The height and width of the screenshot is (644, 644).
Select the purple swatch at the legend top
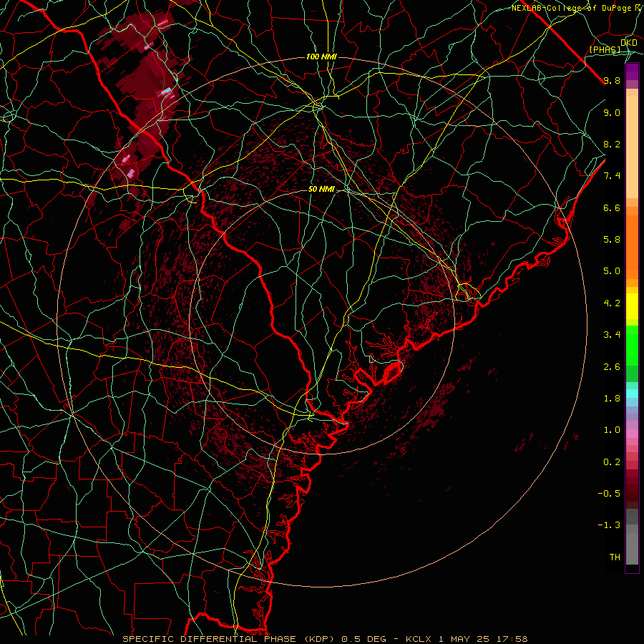(x=632, y=72)
